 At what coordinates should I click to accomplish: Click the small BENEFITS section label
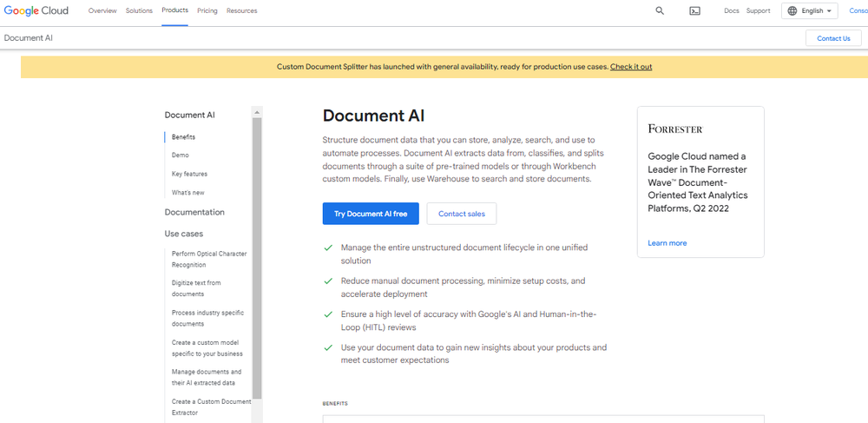pos(335,404)
